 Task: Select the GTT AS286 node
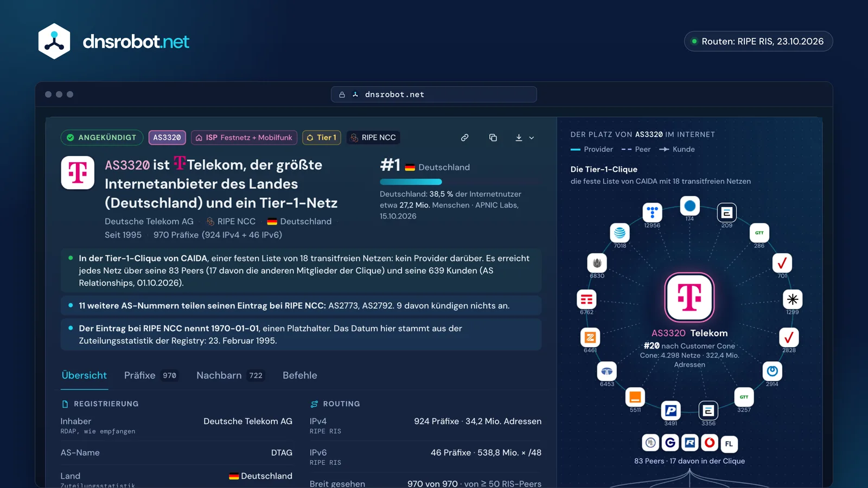759,233
